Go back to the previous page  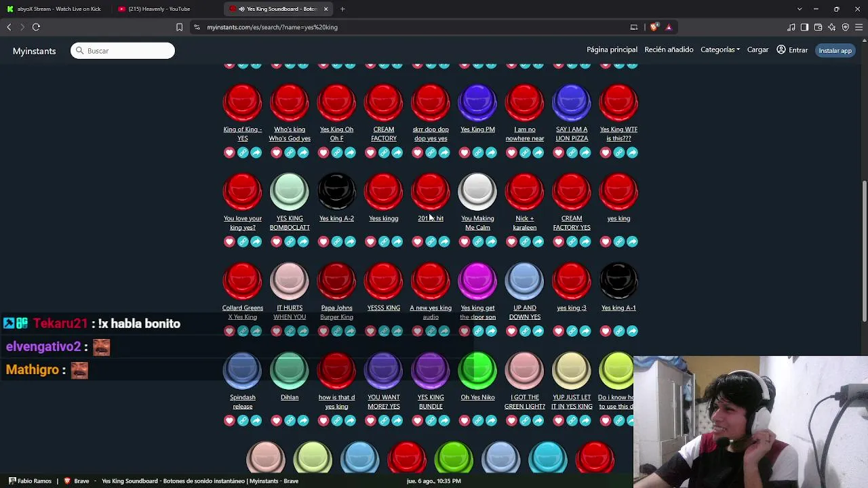point(9,27)
